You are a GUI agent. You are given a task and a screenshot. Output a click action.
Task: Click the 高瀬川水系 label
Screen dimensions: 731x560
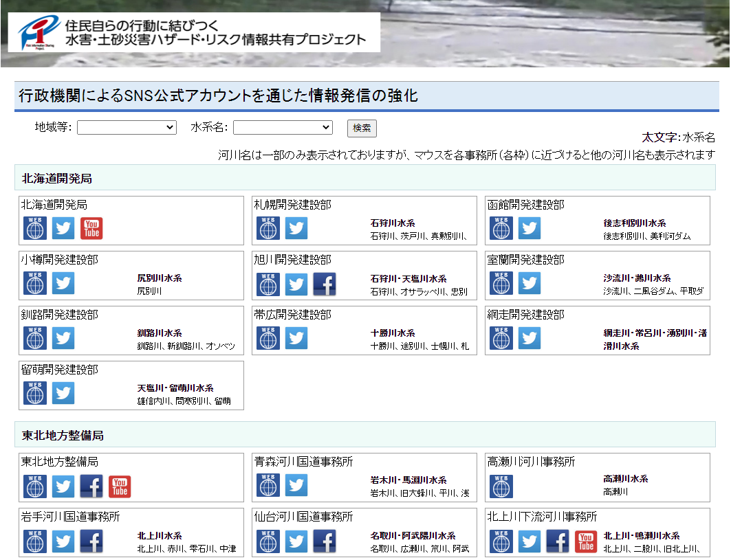pyautogui.click(x=626, y=479)
